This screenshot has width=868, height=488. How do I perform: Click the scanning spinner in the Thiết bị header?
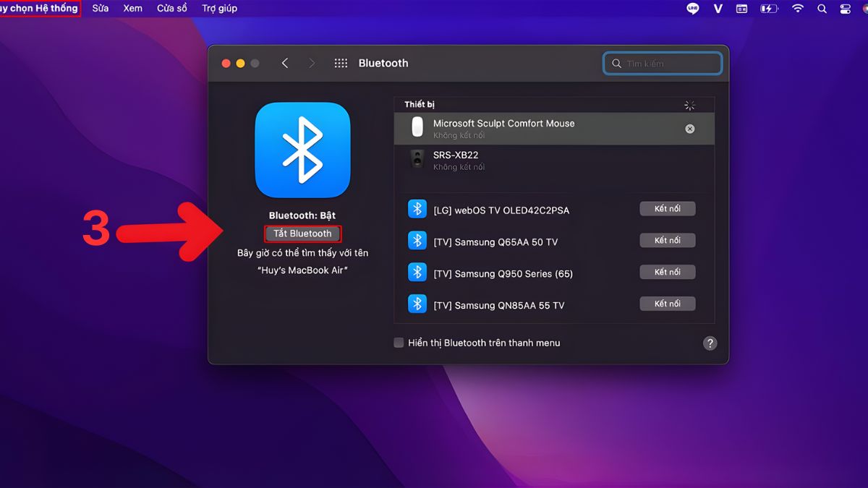[x=689, y=104]
